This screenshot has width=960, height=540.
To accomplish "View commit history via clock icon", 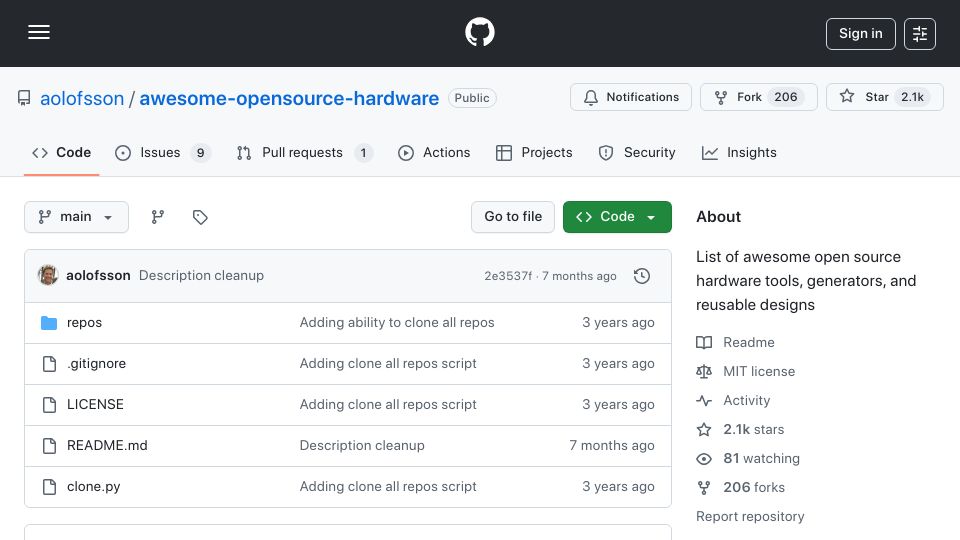I will coord(642,276).
